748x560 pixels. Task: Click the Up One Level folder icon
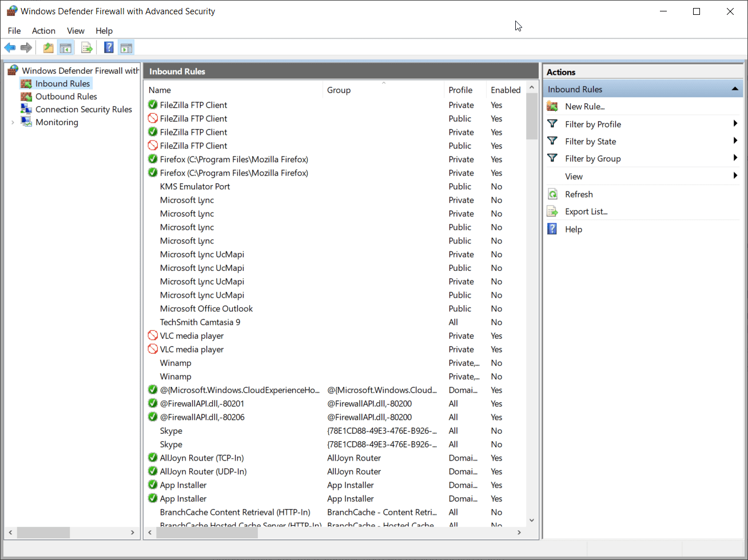49,48
